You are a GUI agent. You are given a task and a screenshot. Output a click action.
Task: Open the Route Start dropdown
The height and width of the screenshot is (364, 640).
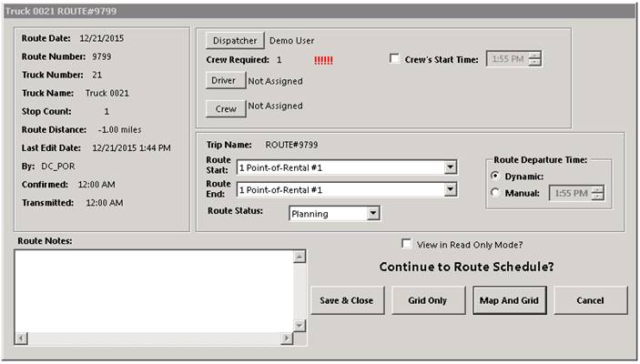tap(450, 167)
